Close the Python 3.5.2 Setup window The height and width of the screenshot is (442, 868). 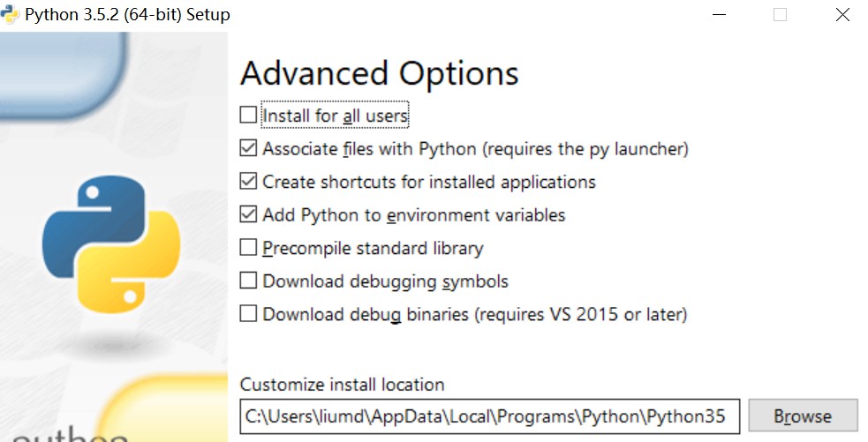842,15
